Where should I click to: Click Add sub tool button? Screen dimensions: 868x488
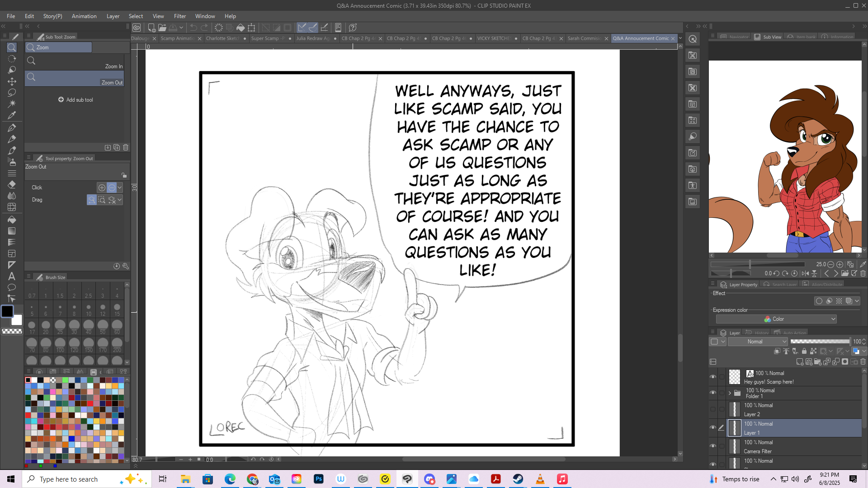[x=76, y=100]
